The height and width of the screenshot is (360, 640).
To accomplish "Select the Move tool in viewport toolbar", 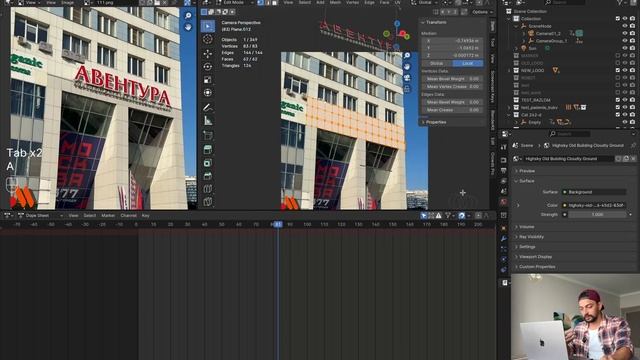I will pos(208,53).
